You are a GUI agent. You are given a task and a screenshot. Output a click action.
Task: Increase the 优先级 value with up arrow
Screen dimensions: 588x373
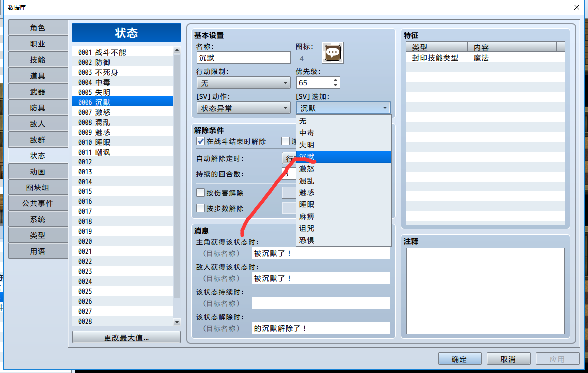point(336,80)
